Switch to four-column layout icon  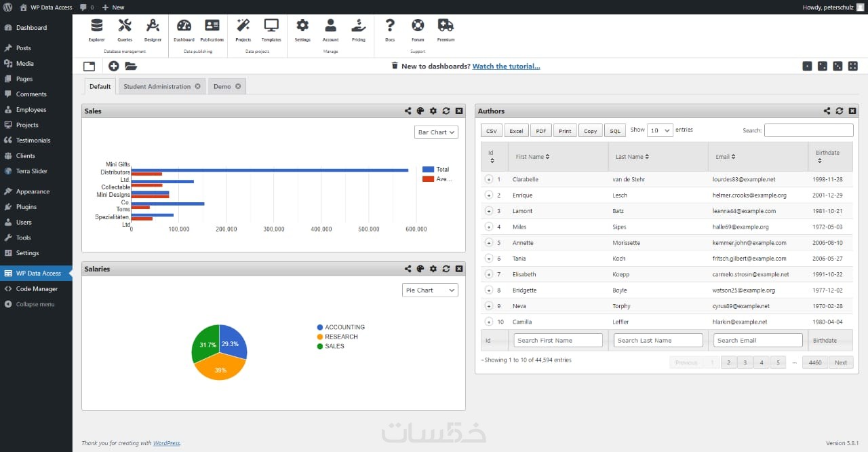[853, 66]
